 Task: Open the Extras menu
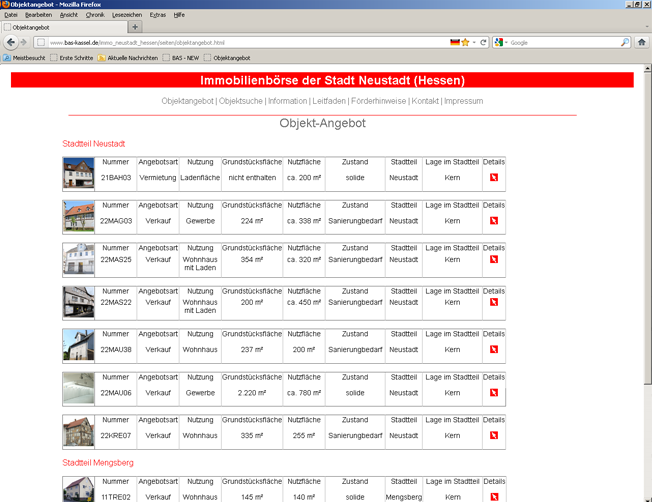158,15
